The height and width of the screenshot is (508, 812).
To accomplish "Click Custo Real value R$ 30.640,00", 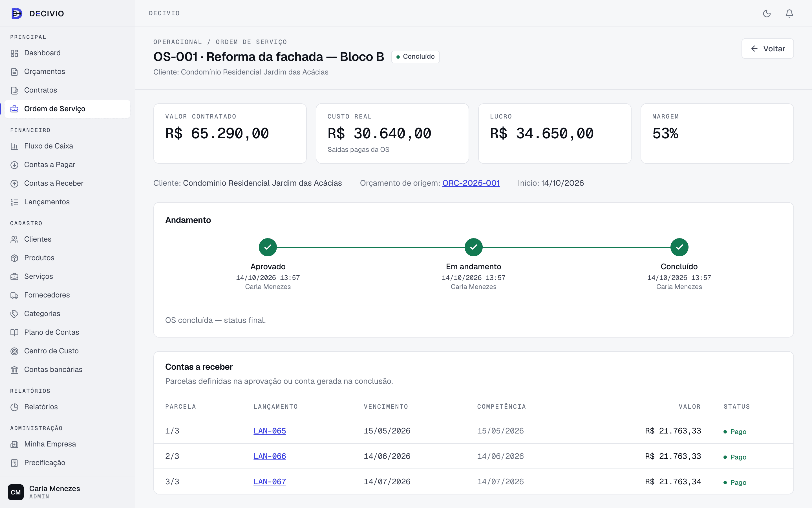I will pos(379,133).
